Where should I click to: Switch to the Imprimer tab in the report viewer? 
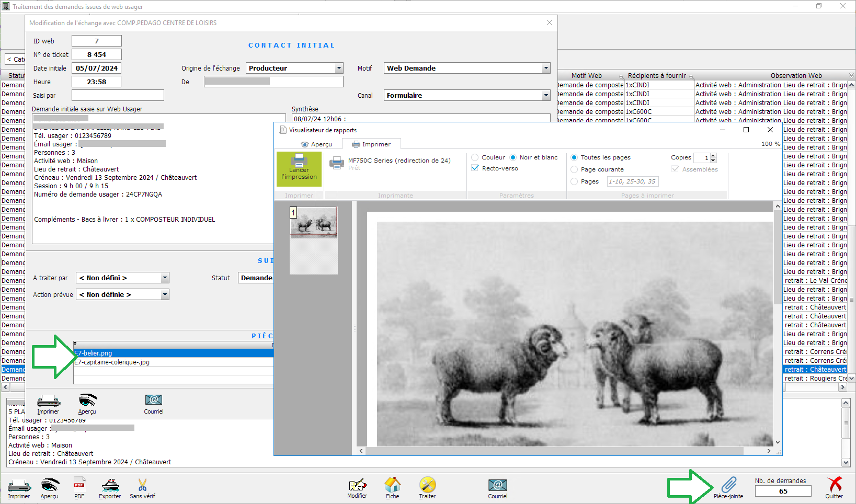click(x=371, y=144)
